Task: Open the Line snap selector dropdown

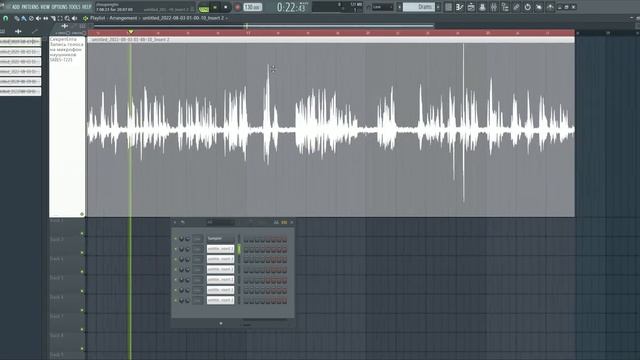Action: pyautogui.click(x=382, y=7)
